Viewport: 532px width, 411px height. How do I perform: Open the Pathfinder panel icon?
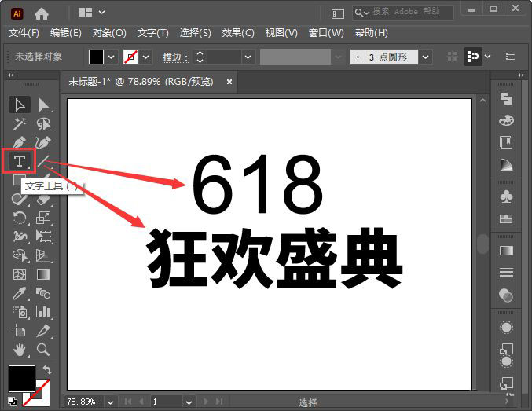[506, 99]
